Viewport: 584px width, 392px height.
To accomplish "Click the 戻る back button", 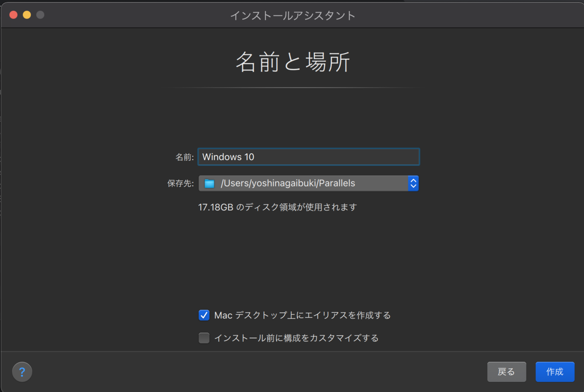I will (507, 372).
